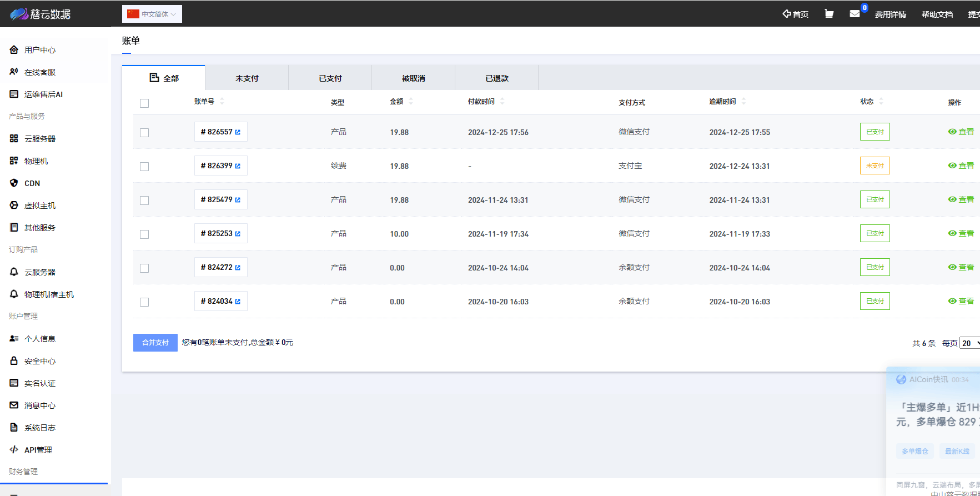The height and width of the screenshot is (496, 980).
Task: Open external link icon for bill 826399
Action: pos(238,166)
